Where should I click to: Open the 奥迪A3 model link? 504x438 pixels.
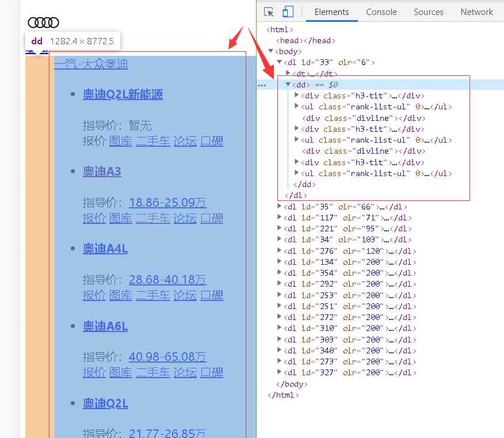click(102, 172)
